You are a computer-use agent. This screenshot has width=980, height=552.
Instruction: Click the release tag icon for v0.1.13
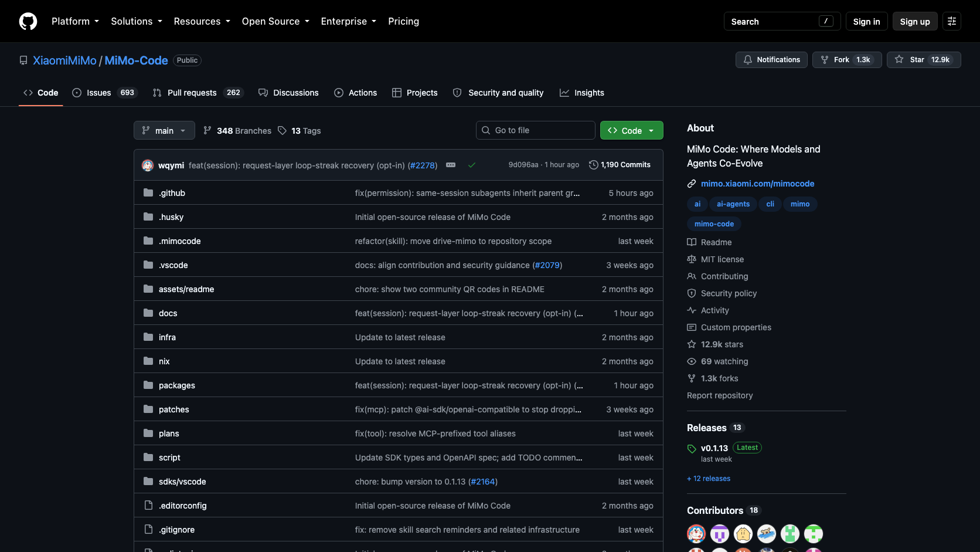[x=692, y=449]
